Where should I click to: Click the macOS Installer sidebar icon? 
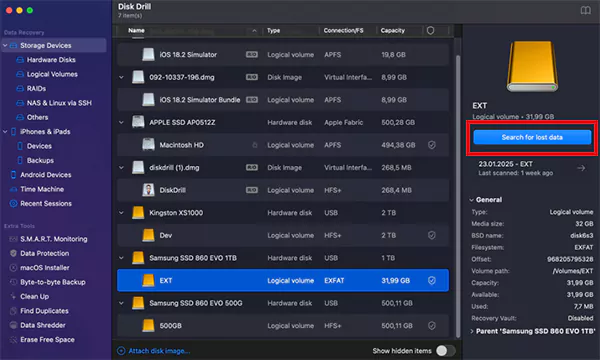point(13,268)
